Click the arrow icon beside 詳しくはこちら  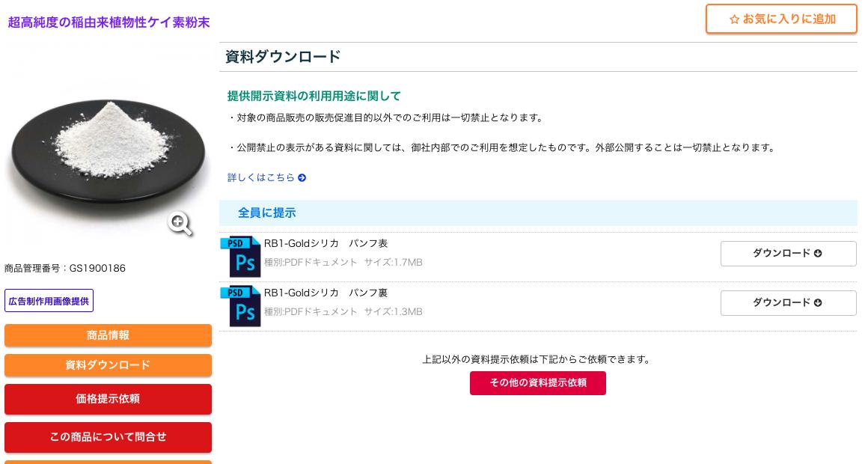click(x=302, y=178)
